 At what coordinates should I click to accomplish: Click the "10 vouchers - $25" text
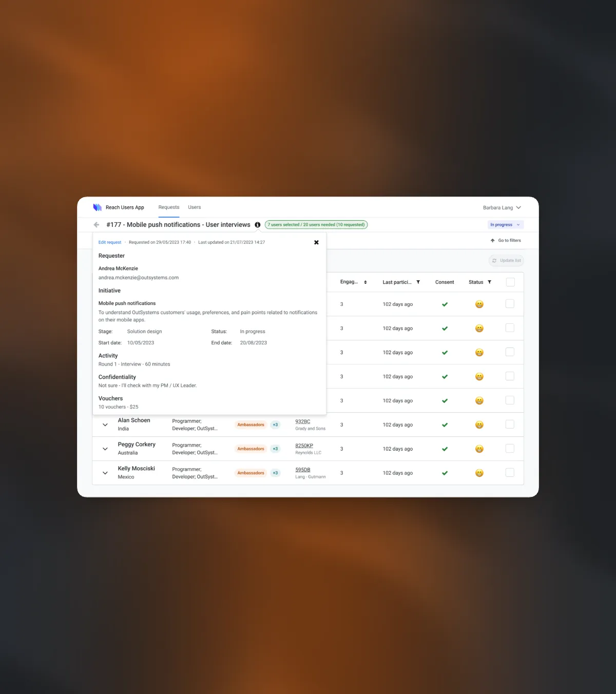(x=119, y=407)
